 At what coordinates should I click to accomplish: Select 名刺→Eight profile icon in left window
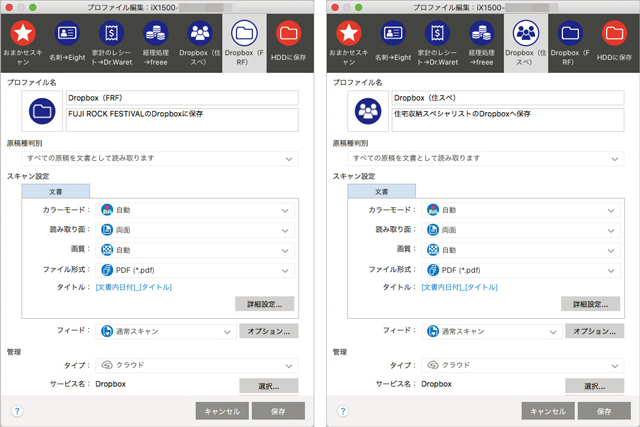pyautogui.click(x=67, y=33)
